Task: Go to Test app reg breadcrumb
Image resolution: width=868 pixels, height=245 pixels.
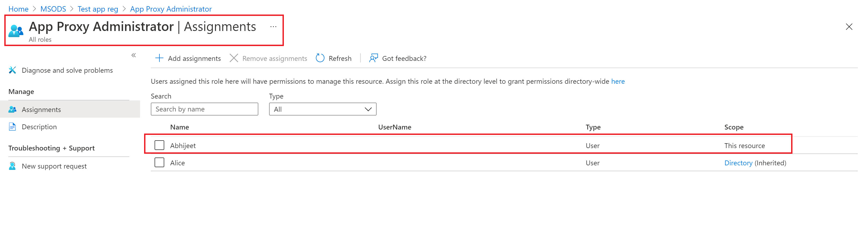Action: point(98,9)
